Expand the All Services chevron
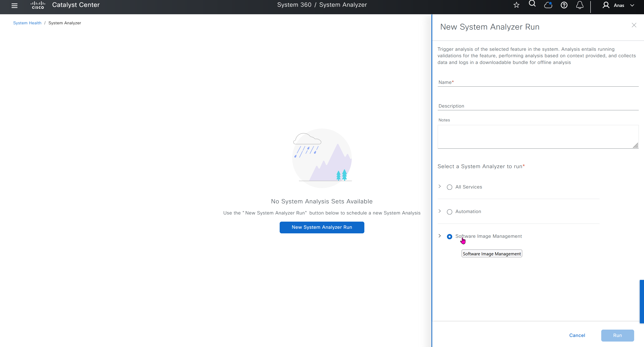 439,187
